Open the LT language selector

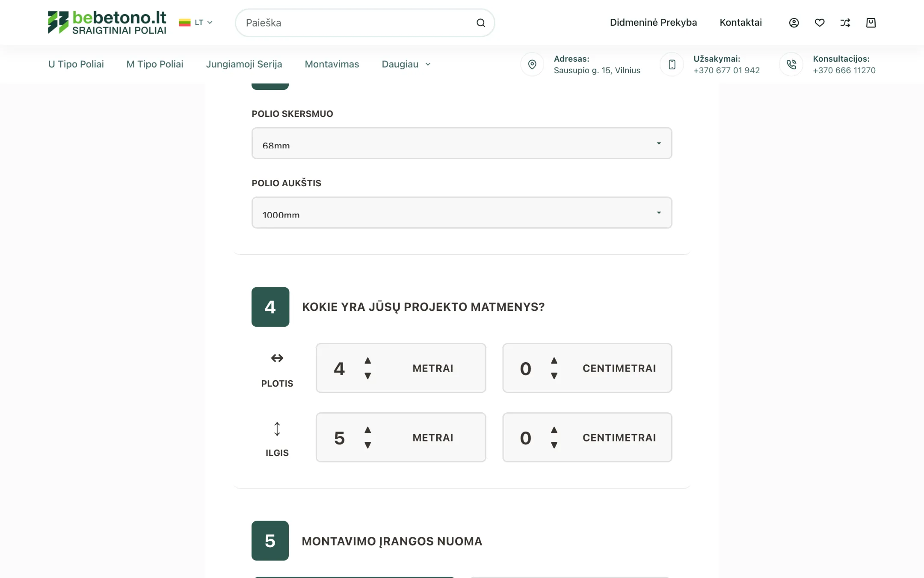click(x=196, y=22)
